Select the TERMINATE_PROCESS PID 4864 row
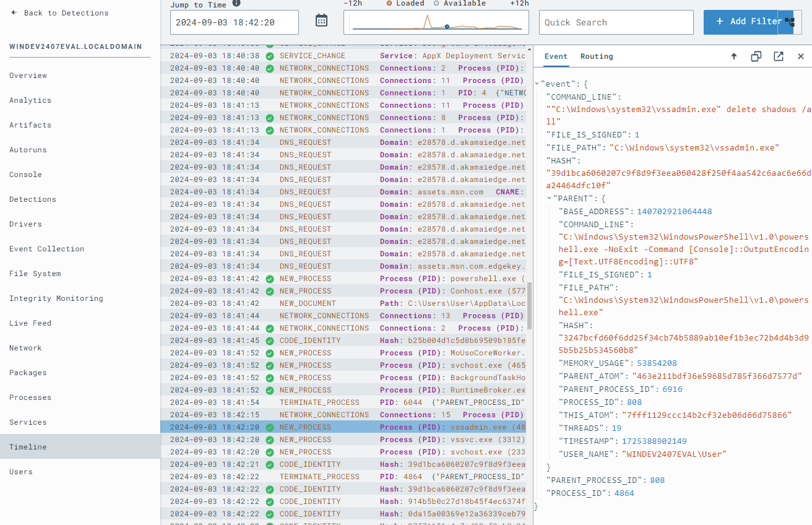The width and height of the screenshot is (812, 525). coord(343,477)
